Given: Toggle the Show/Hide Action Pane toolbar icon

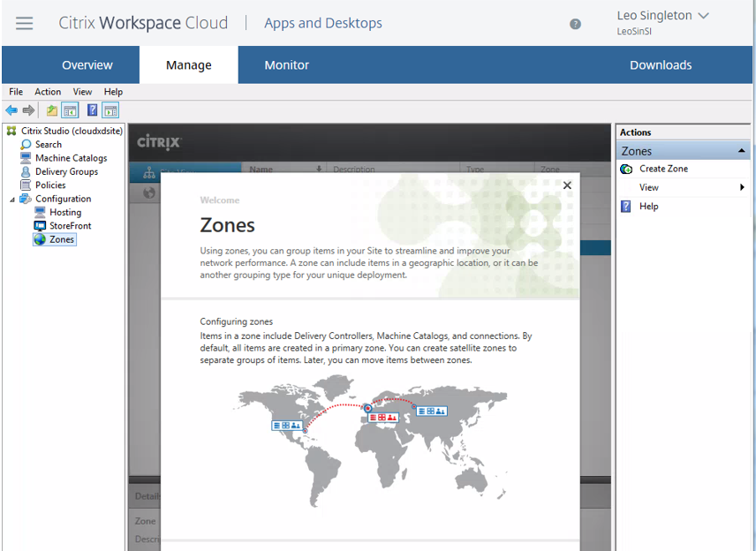Looking at the screenshot, I should point(110,110).
